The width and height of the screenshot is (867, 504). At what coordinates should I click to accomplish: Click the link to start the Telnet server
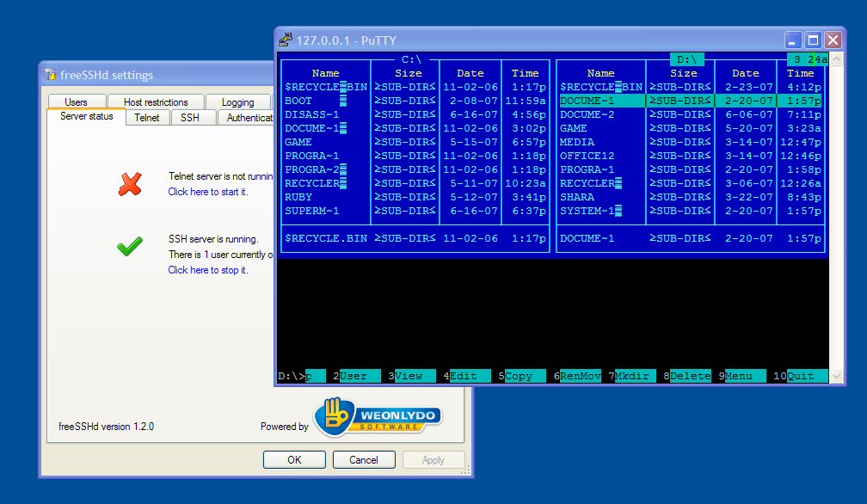pos(208,192)
